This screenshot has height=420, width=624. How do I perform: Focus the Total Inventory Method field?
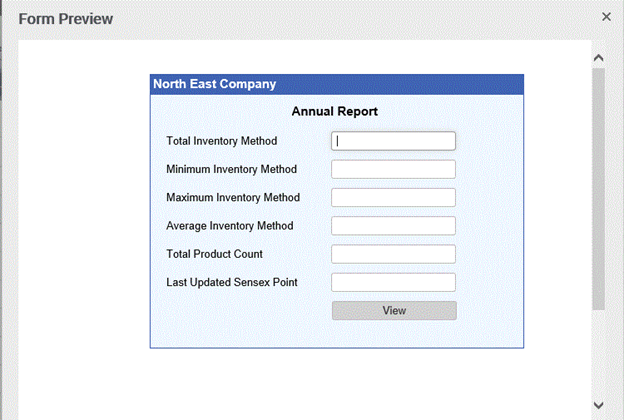[393, 141]
